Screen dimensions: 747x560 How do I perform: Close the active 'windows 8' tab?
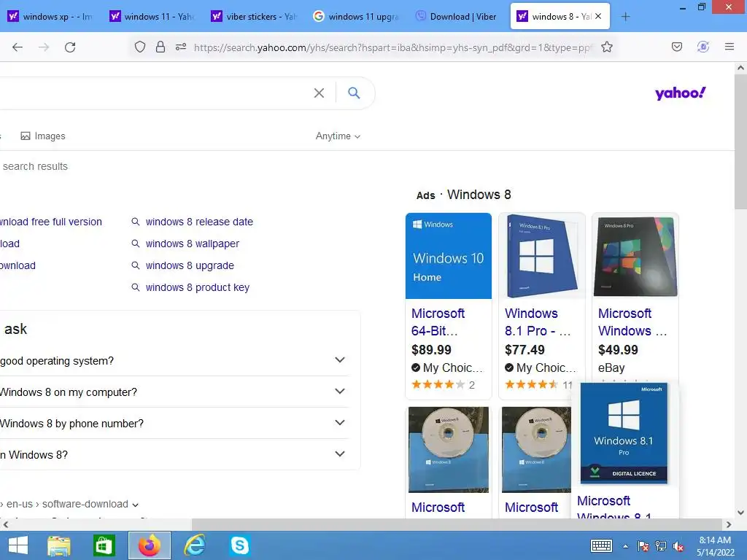(598, 16)
